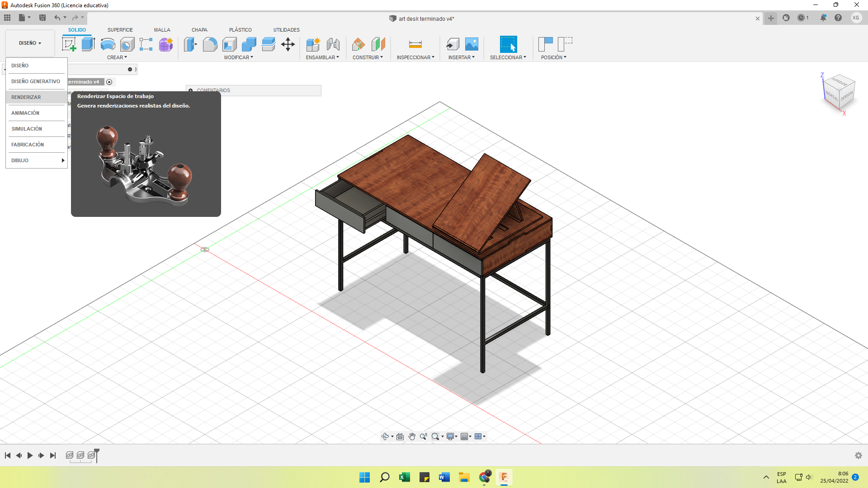Select the Move/Copy arrows tool

[x=288, y=44]
